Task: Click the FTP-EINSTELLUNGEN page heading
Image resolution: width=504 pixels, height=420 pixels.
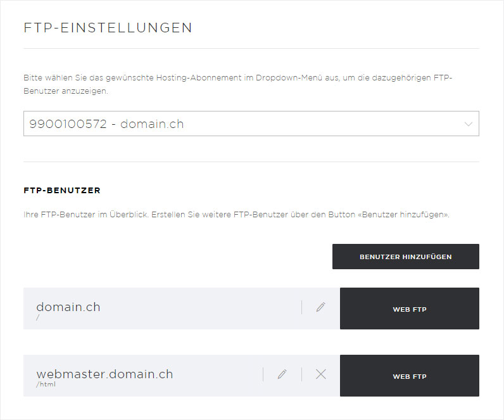Action: [108, 28]
